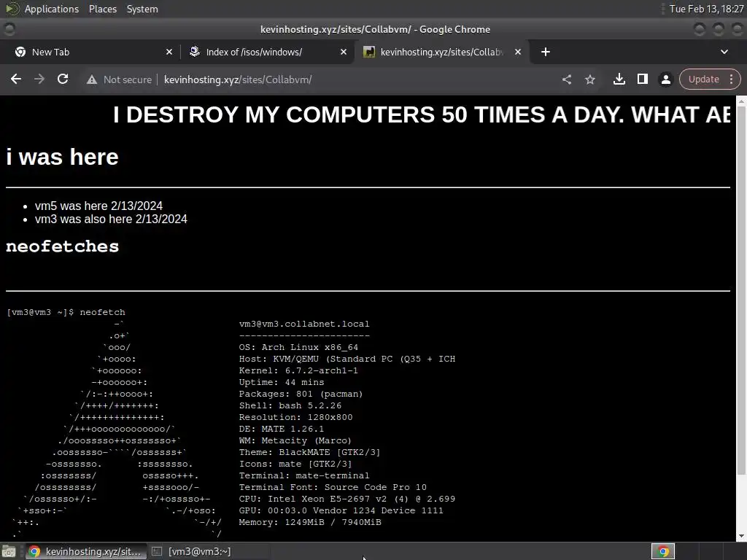Viewport: 747px width, 560px height.
Task: Click "Terminal: mate-terminal" line
Action: coord(304,475)
